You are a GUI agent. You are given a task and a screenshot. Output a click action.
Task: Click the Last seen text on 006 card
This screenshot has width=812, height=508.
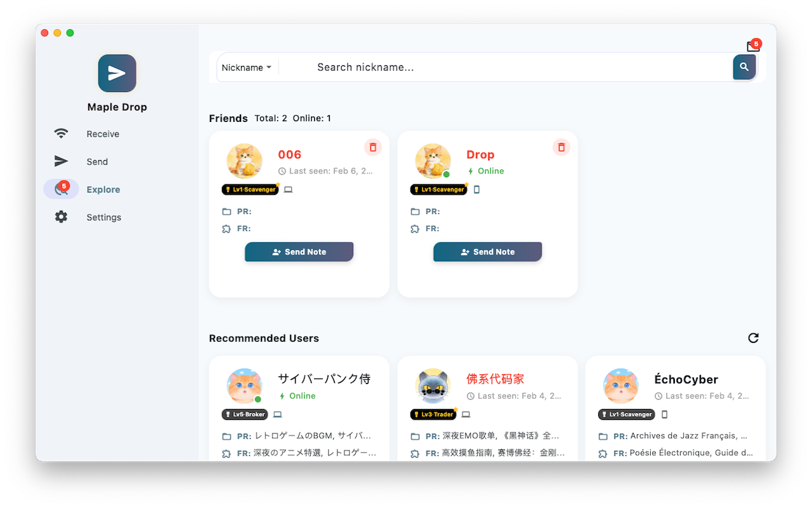(325, 171)
